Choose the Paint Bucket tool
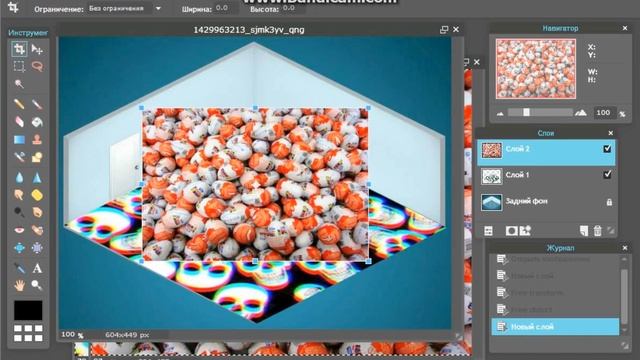This screenshot has width=640, height=360. pyautogui.click(x=37, y=122)
